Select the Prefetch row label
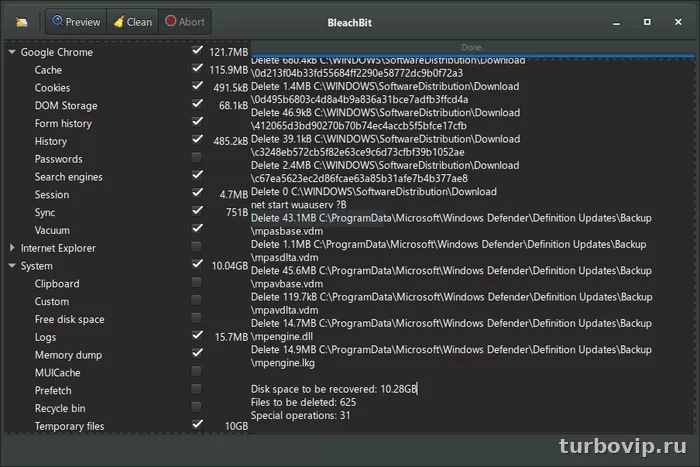The width and height of the screenshot is (700, 467). 53,391
